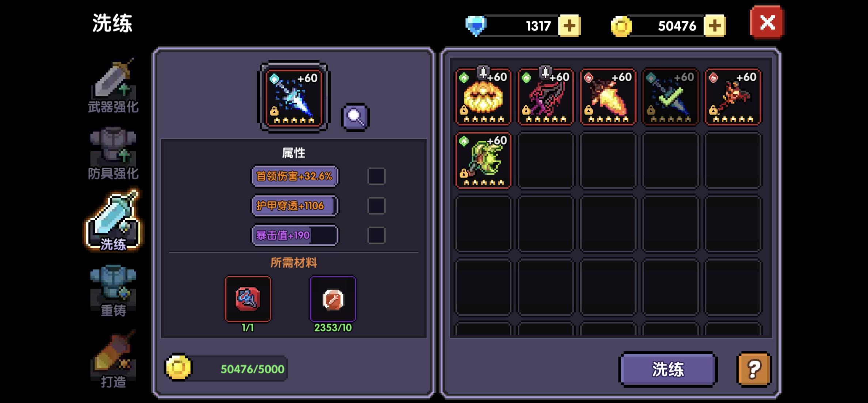Add more diamonds with plus button

click(x=569, y=26)
